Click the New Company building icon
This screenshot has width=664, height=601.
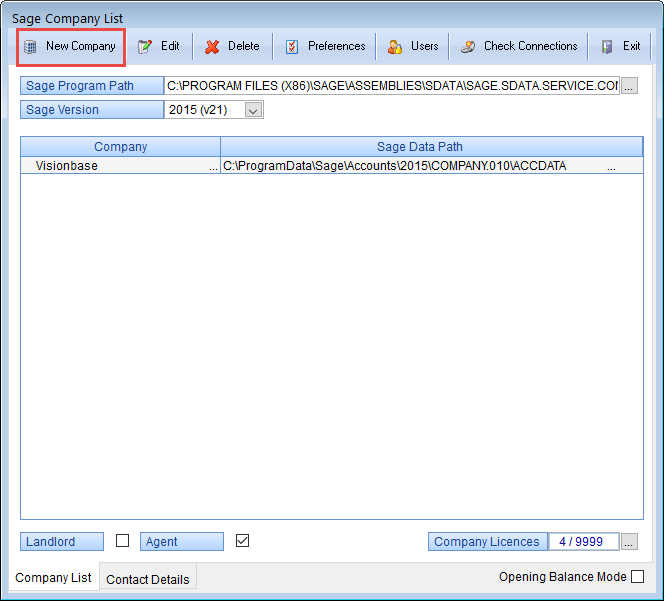[30, 47]
